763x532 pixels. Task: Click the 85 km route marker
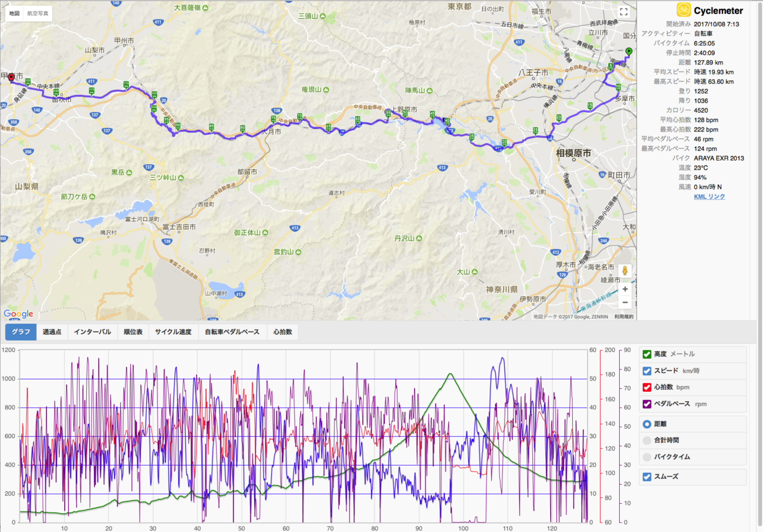point(211,127)
